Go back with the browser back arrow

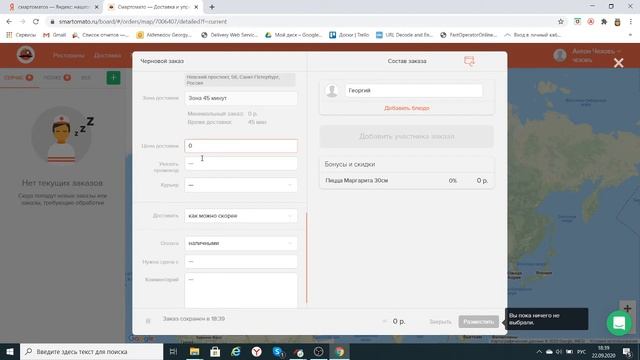coord(9,22)
